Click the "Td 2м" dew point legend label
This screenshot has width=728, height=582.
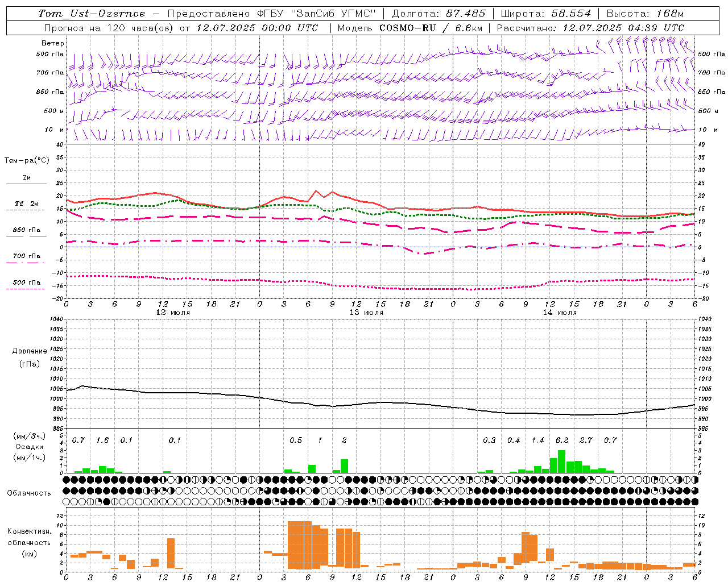tap(27, 203)
